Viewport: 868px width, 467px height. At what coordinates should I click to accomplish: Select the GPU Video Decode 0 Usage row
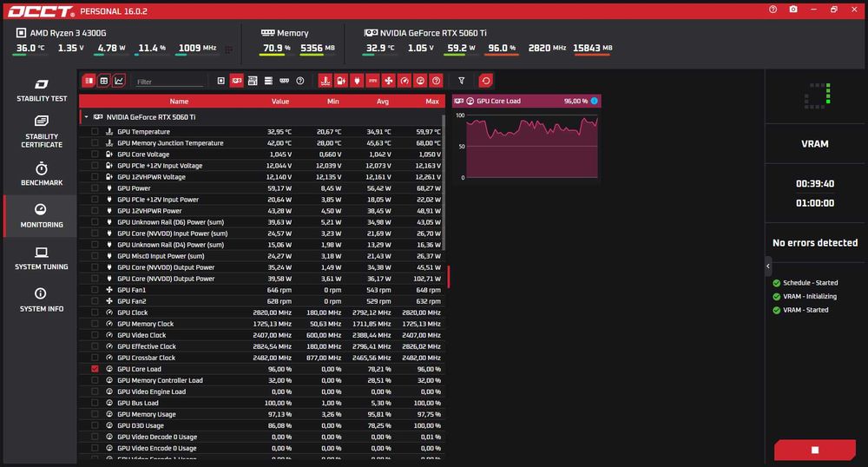coord(261,437)
